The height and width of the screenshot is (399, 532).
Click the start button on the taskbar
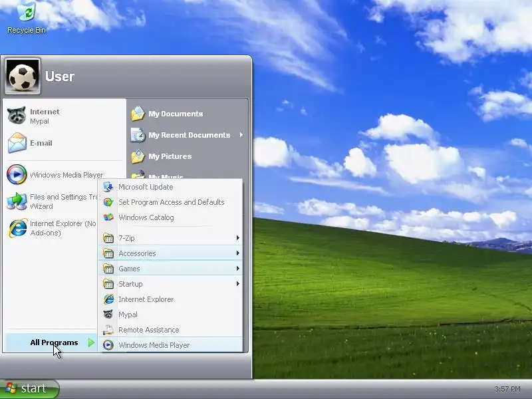pos(29,388)
